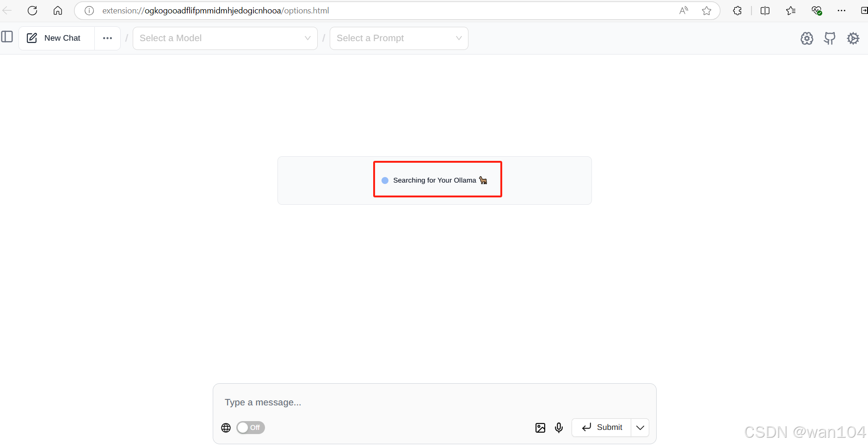The image size is (868, 447).
Task: Click the browser back arrow
Action: tap(7, 10)
